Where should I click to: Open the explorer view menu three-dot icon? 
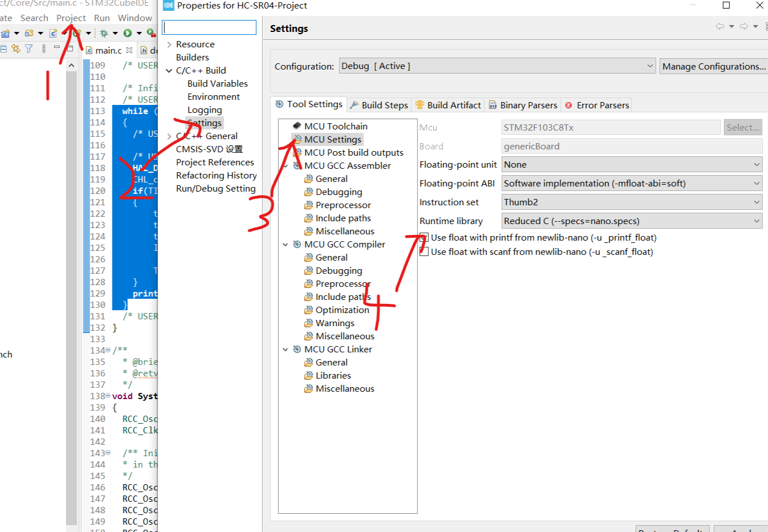pyautogui.click(x=44, y=49)
